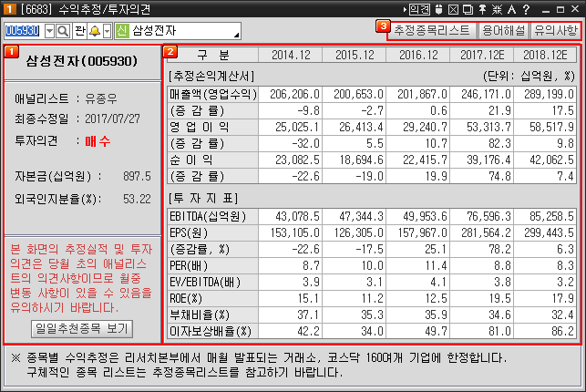
Task: Click the alert bell icon
Action: 95,31
